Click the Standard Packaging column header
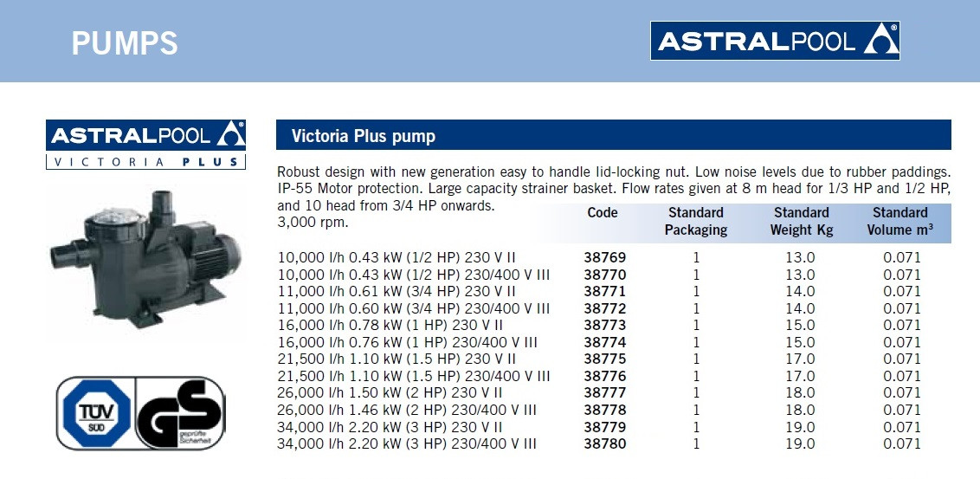This screenshot has width=980, height=479. (695, 222)
